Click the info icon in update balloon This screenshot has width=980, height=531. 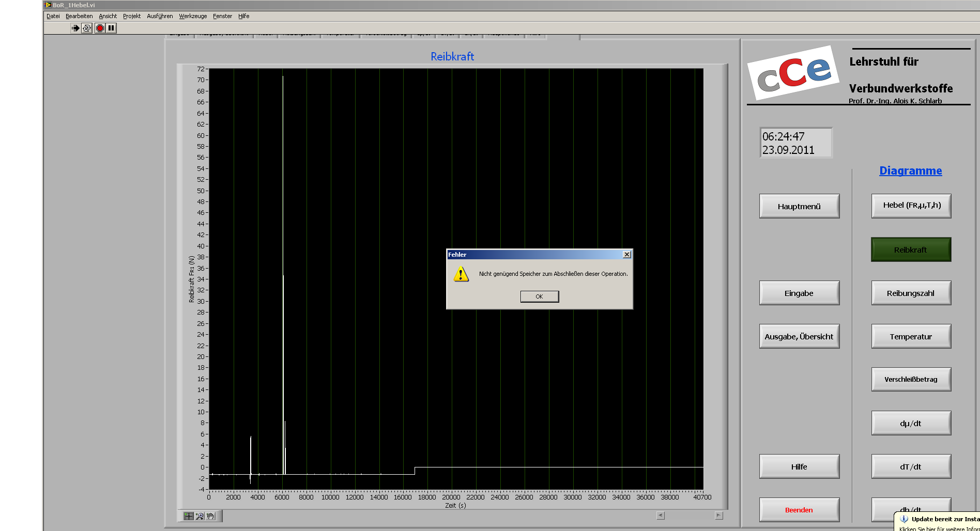tap(904, 519)
